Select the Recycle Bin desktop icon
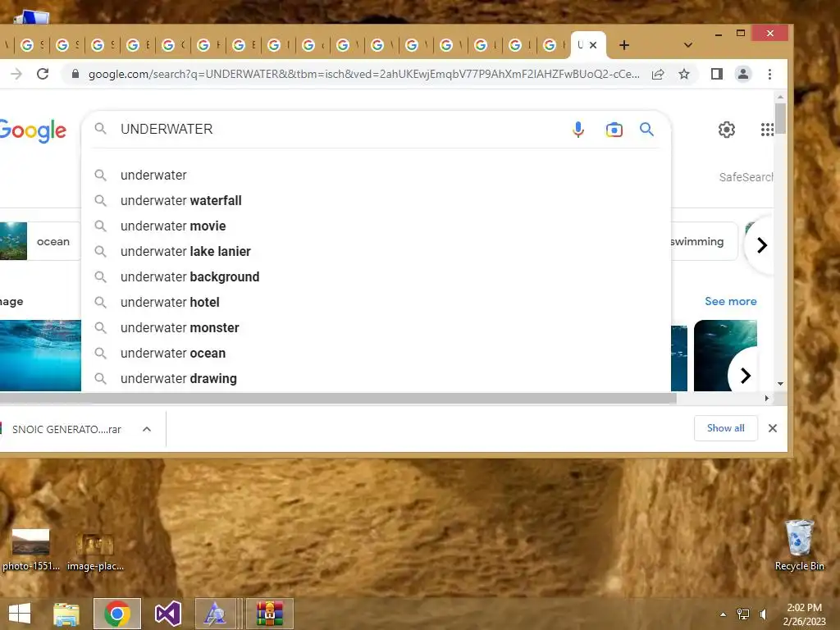Viewport: 840px width, 630px height. point(799,546)
